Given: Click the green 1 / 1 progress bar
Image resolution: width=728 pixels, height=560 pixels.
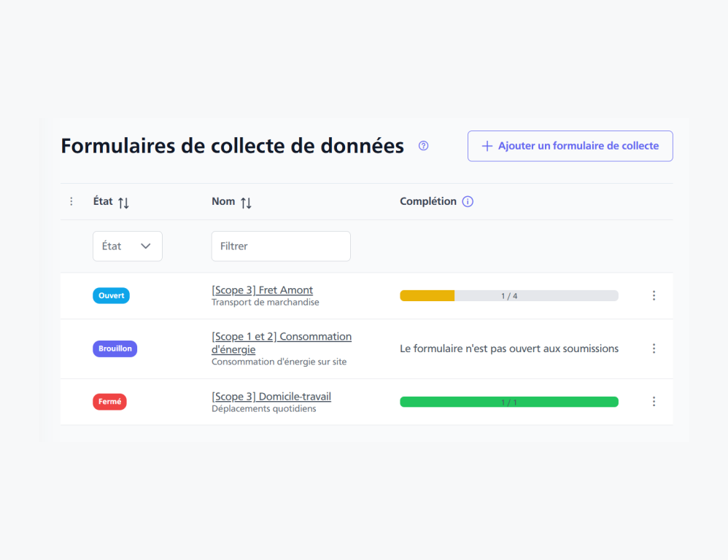Looking at the screenshot, I should (x=509, y=402).
